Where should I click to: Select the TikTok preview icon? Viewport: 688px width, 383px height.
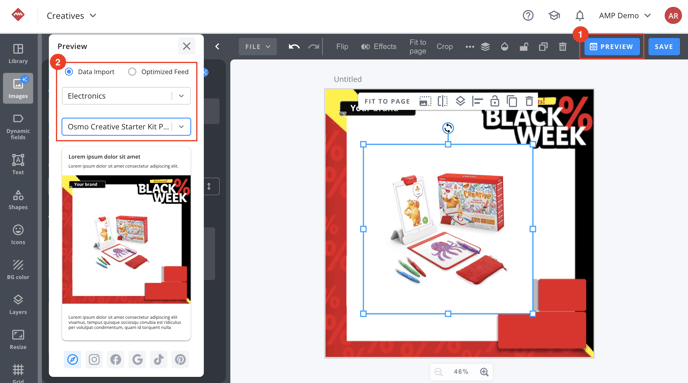159,360
